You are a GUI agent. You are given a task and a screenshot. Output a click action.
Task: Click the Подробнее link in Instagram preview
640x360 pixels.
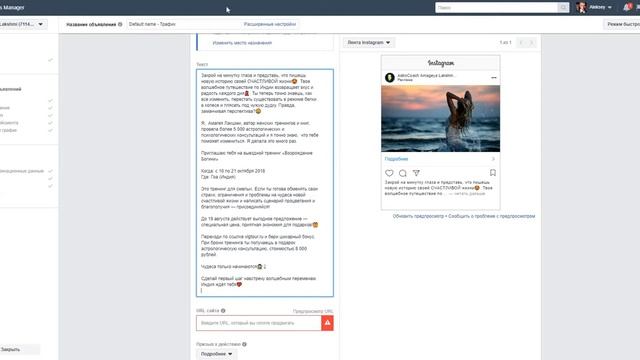coord(396,159)
